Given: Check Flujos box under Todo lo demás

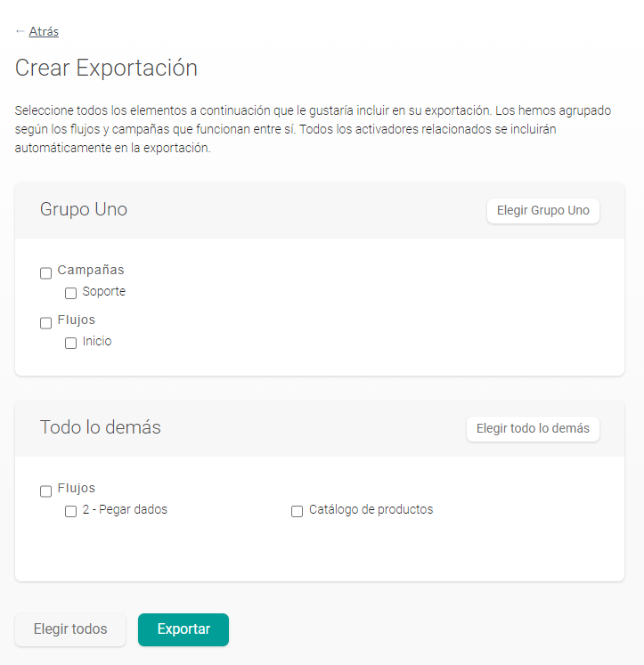Looking at the screenshot, I should (x=46, y=491).
